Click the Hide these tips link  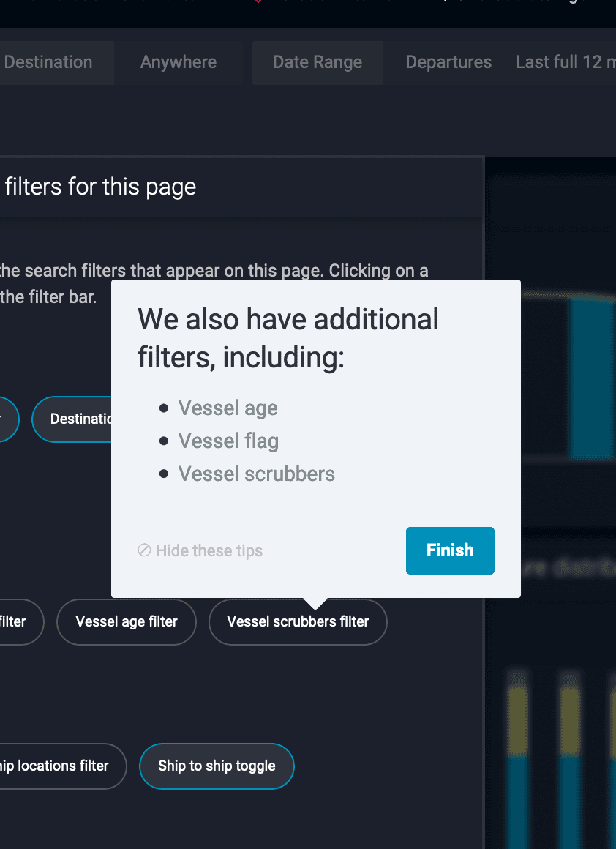(x=209, y=550)
